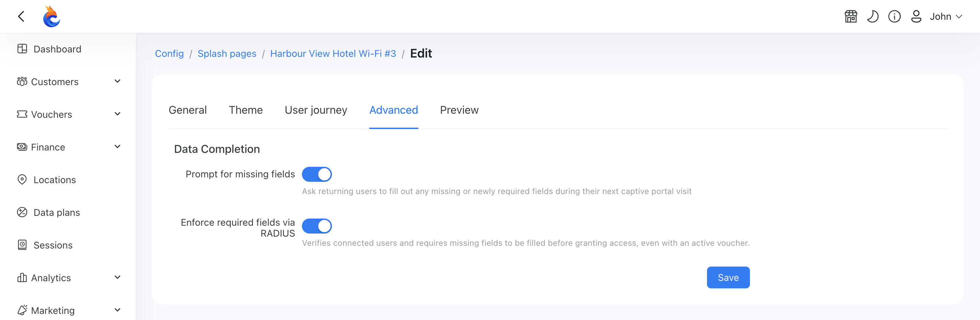
Task: Expand the Vouchers menu chevron
Action: (x=117, y=114)
